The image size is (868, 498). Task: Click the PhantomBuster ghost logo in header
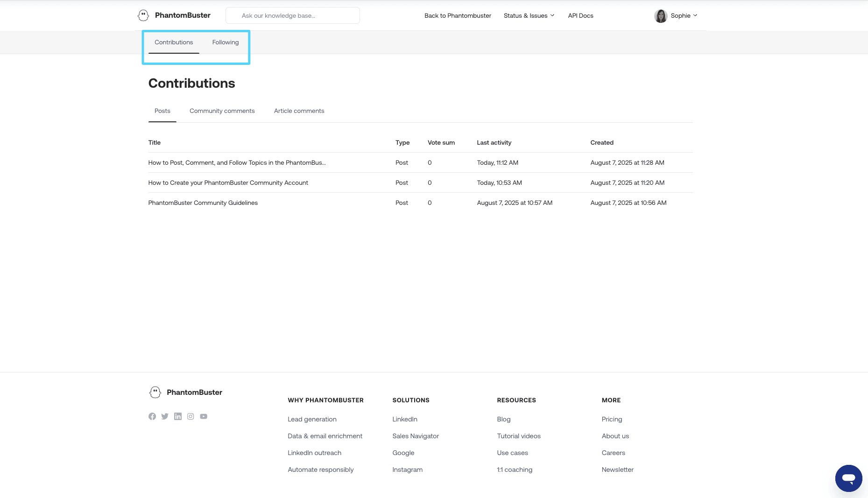point(143,15)
